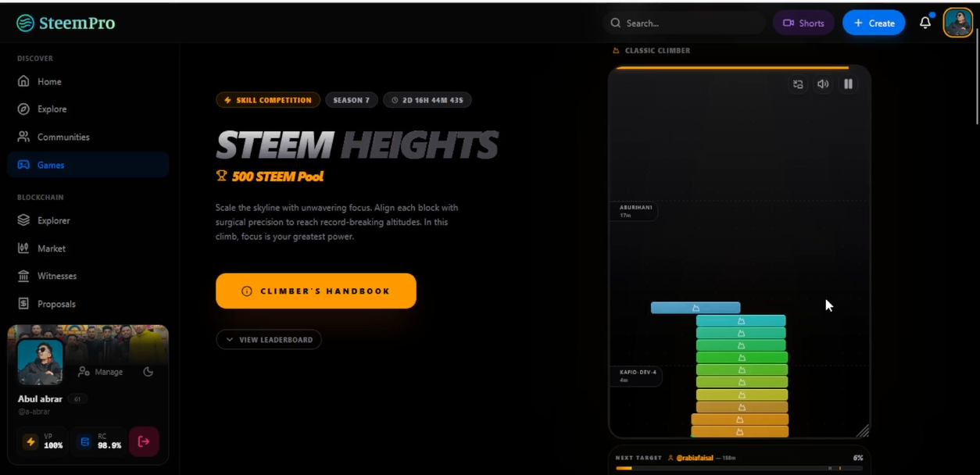Click the moving blue block
Image resolution: width=980 pixels, height=475 pixels.
coord(696,308)
